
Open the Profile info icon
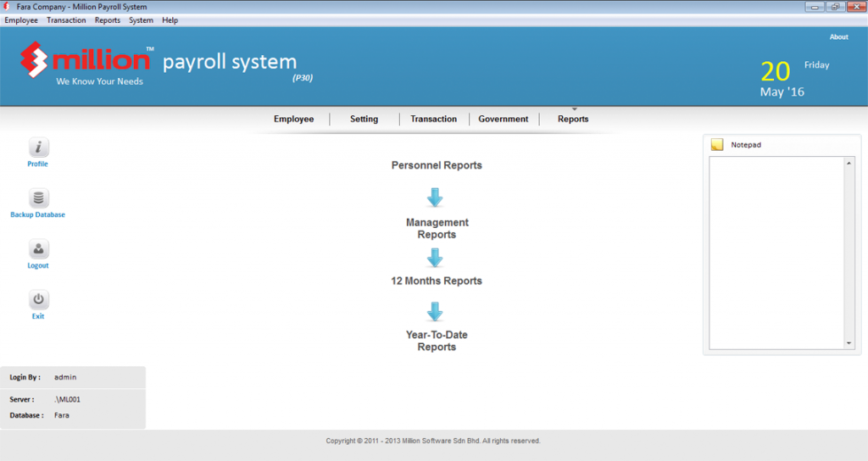coord(39,147)
